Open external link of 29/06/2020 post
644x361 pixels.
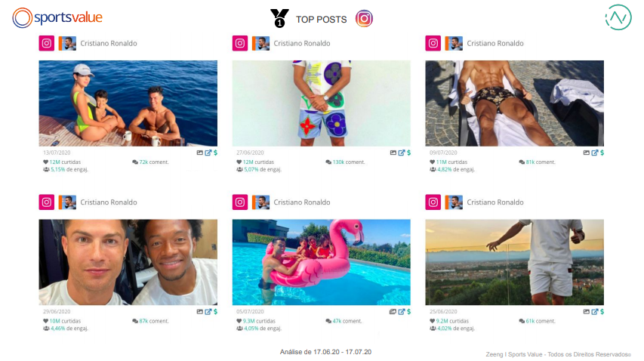point(208,311)
